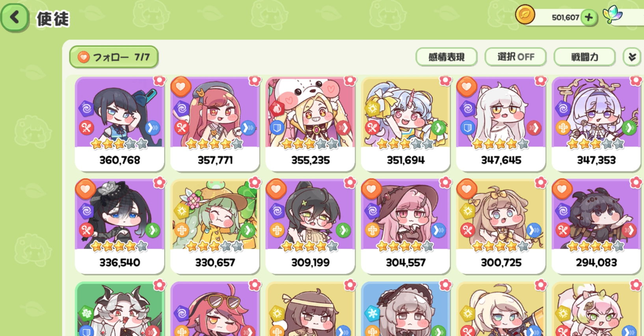Screen dimensions: 644x336
Task: Tap the flower badge on the 360,768 card
Action: click(x=159, y=80)
